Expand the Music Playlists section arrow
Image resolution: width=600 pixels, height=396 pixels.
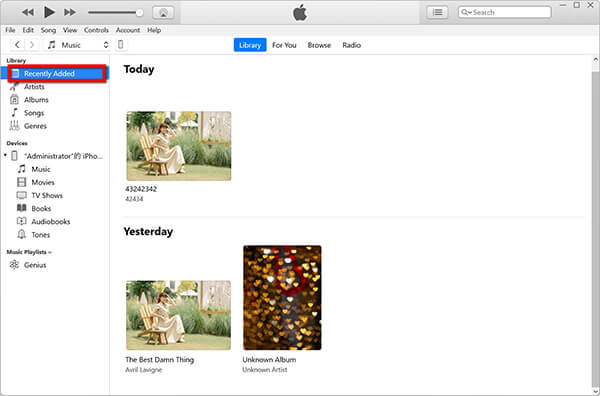coord(50,252)
